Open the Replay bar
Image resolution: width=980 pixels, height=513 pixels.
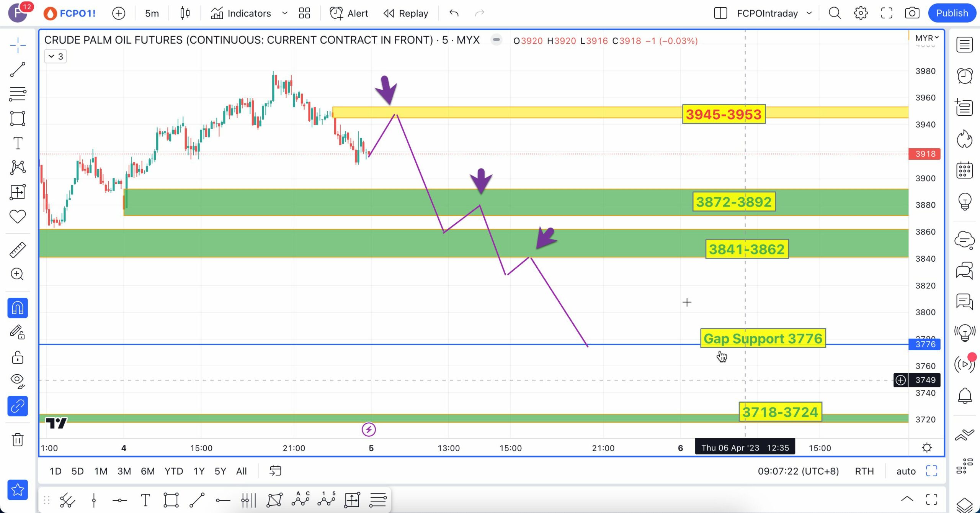click(x=406, y=13)
